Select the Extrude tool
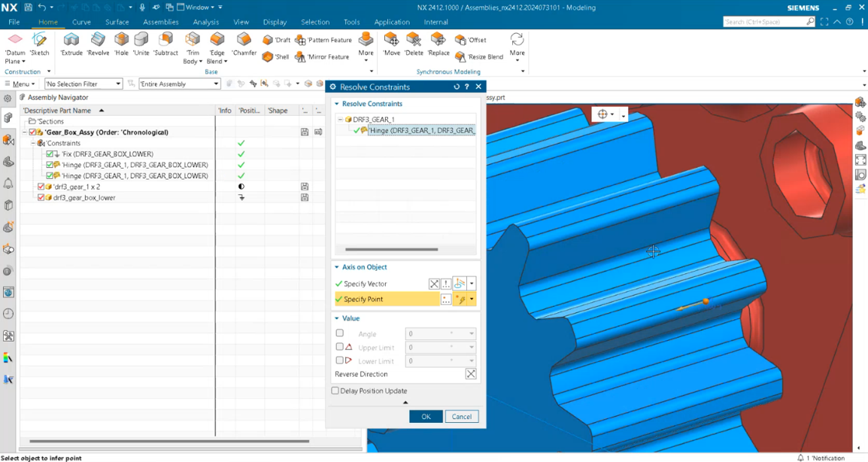Screen dimensions: 868x462 (x=71, y=45)
